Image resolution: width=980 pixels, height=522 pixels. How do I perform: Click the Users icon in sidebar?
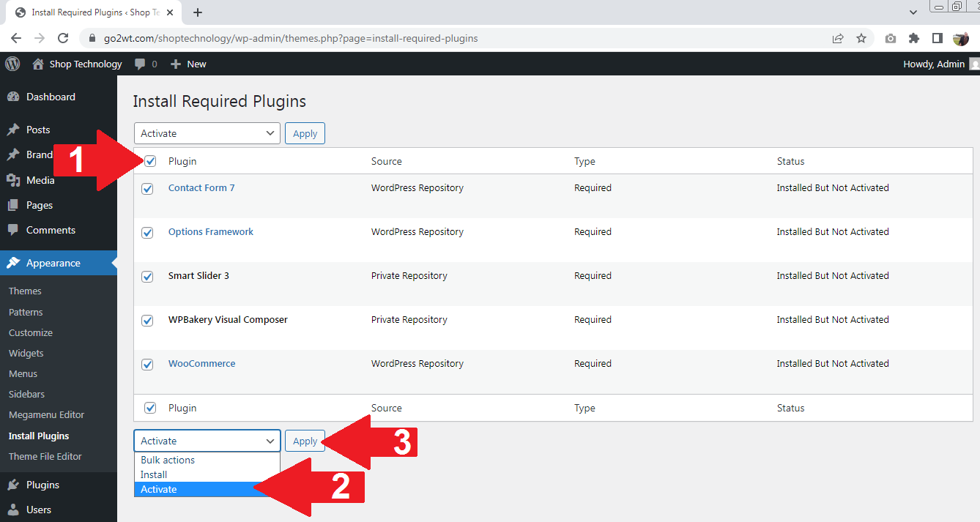[13, 510]
